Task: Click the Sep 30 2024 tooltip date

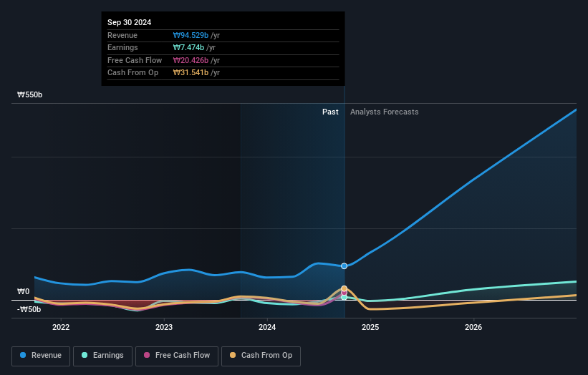Action: (130, 22)
